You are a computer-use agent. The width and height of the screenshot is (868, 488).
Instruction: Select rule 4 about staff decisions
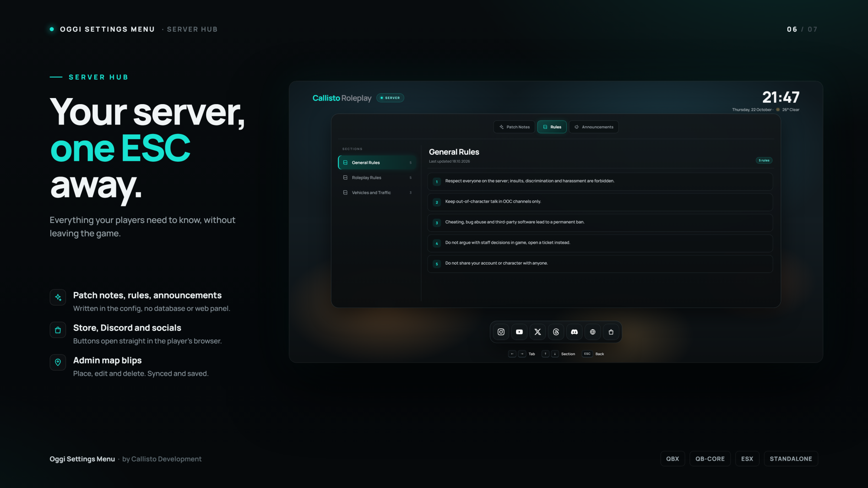[x=600, y=243]
